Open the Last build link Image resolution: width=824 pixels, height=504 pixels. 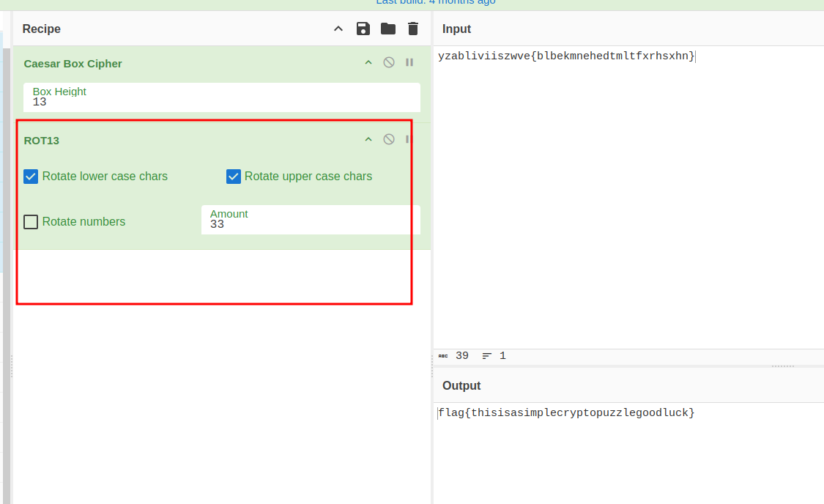coord(436,2)
